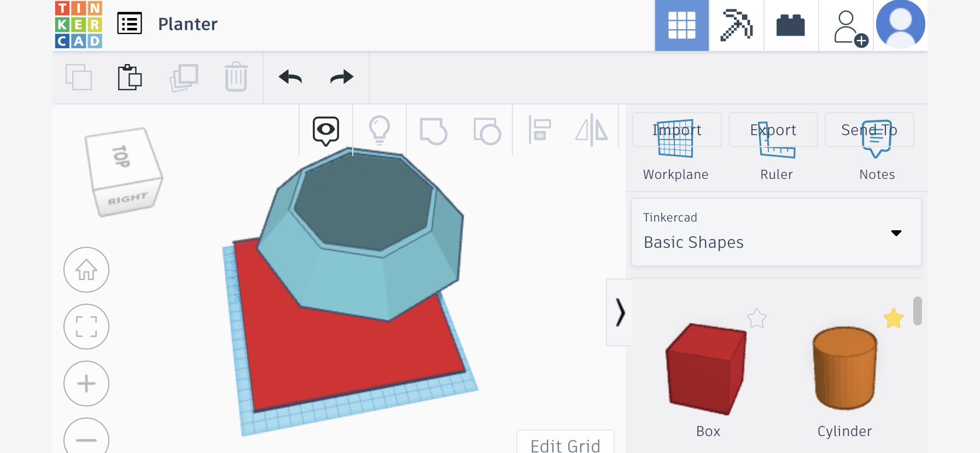Collapse the shapes panel with chevron

620,312
